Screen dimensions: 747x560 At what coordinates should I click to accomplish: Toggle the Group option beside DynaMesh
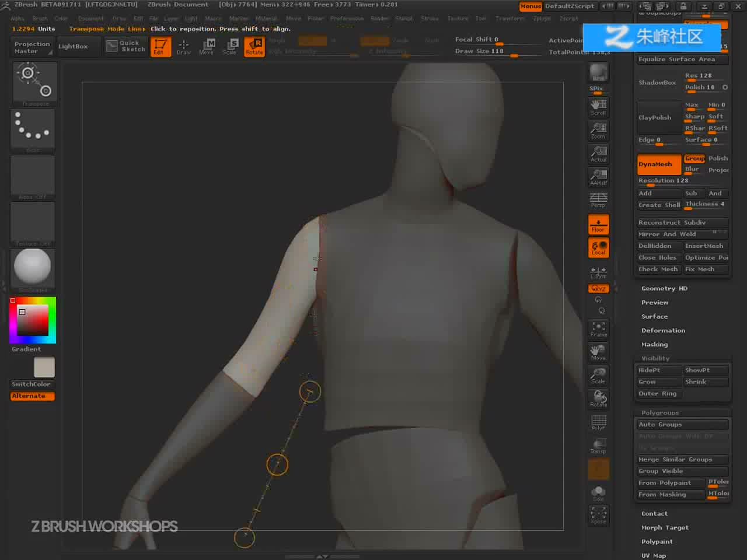[694, 159]
